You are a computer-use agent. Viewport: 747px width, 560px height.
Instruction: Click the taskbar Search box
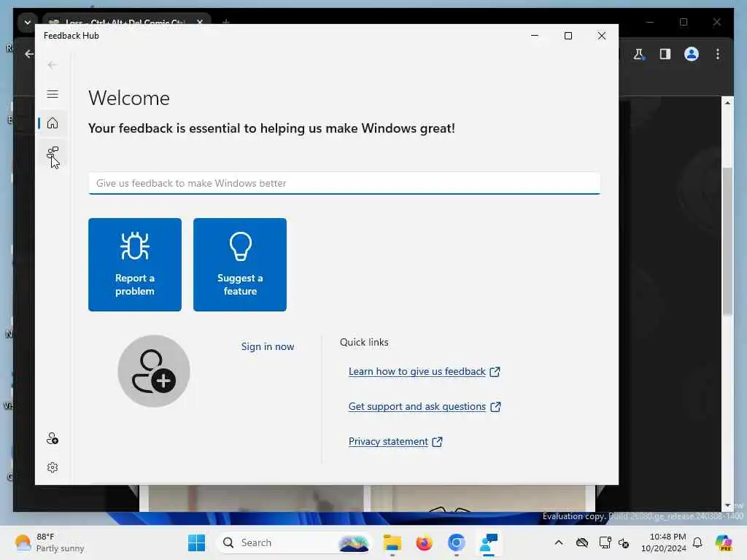tap(295, 542)
